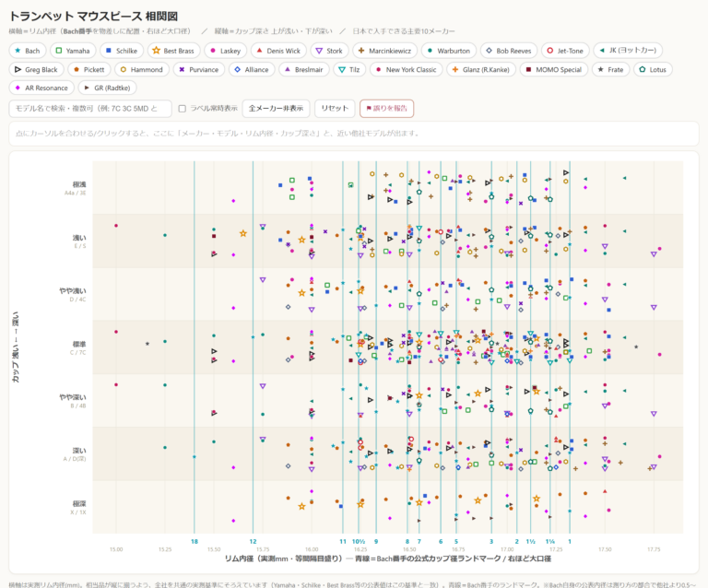Select the Stork purple triangle chip
This screenshot has height=588, width=708.
pos(329,51)
